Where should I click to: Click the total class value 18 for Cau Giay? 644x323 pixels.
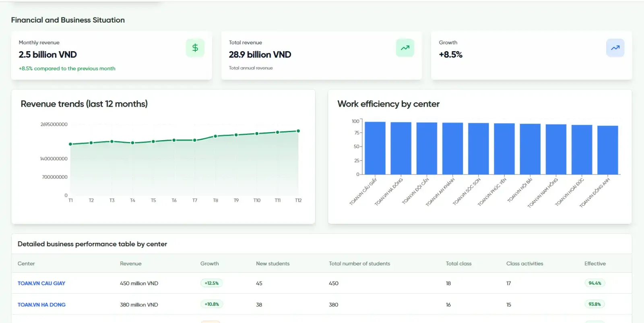[448, 283]
